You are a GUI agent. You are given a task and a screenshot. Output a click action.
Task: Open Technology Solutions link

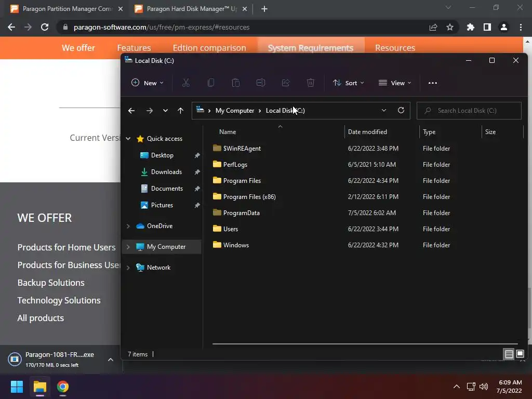[59, 300]
